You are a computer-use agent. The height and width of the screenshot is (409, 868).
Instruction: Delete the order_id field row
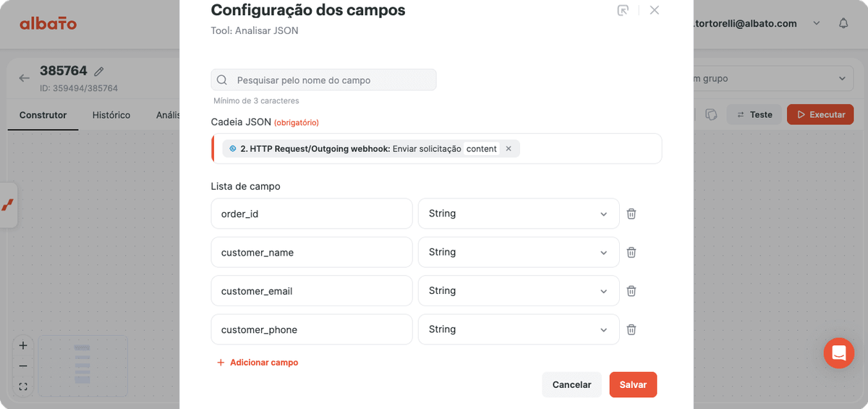[x=631, y=214]
